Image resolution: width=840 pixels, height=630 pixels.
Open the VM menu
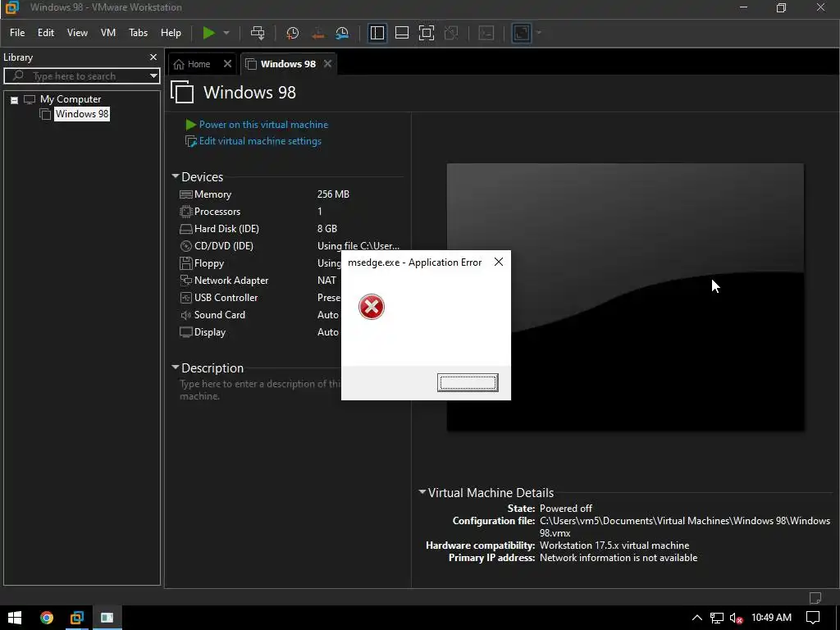108,33
